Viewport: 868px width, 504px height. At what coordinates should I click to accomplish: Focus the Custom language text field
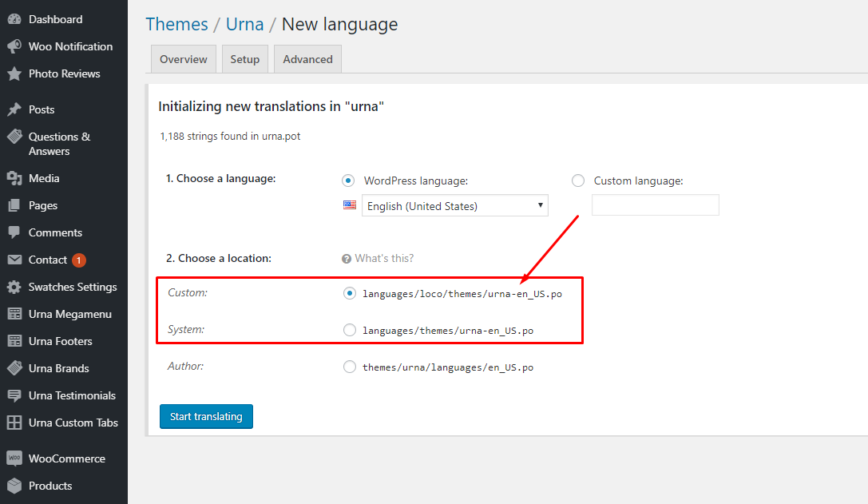656,205
